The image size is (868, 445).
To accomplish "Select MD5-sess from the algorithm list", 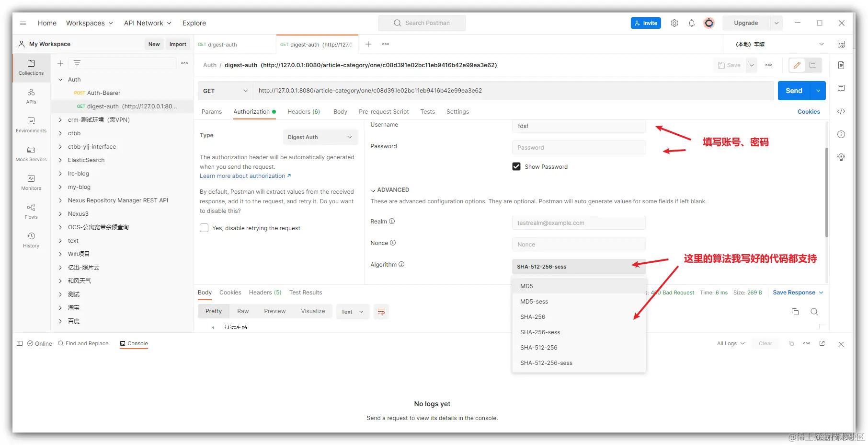I will coord(579,302).
